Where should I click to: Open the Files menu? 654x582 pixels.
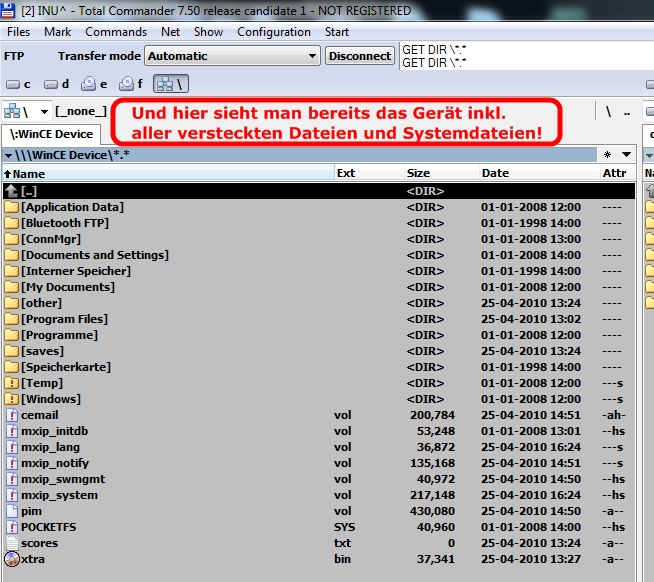coord(18,32)
